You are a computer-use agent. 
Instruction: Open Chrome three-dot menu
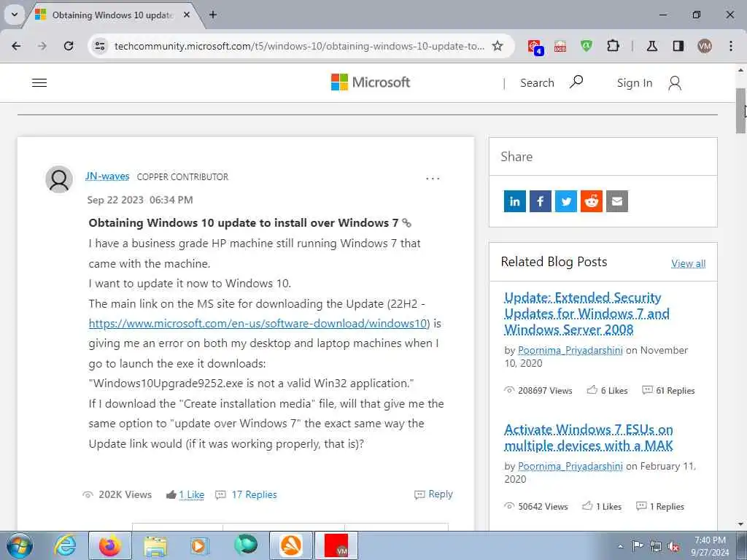click(x=731, y=46)
